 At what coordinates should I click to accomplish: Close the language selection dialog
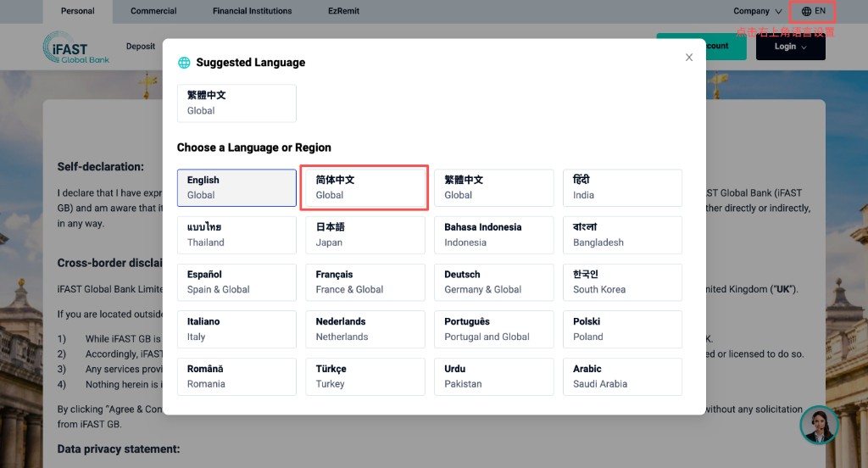(x=688, y=57)
